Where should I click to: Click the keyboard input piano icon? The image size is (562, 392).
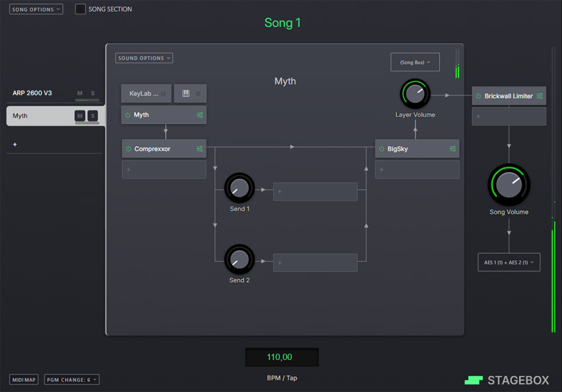point(186,93)
